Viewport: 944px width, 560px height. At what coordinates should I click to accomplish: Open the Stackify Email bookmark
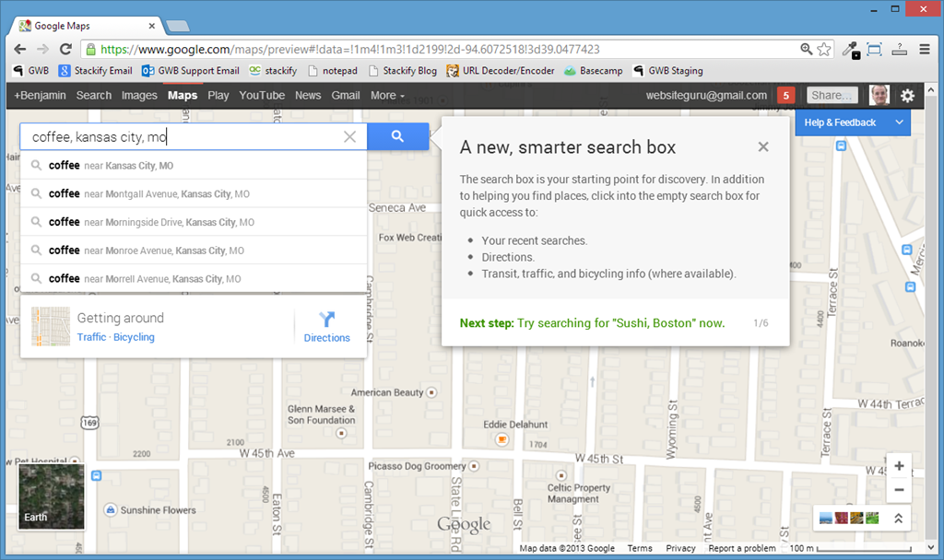tap(95, 70)
